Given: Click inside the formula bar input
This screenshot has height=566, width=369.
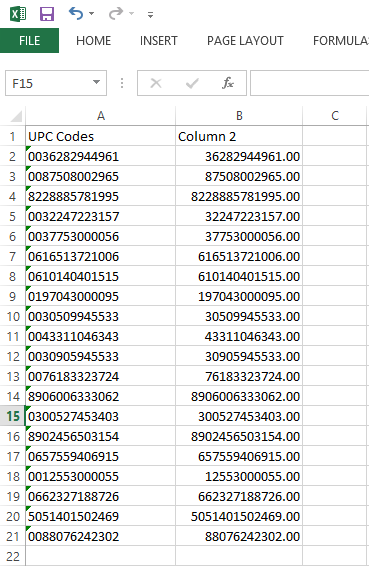Looking at the screenshot, I should coord(309,83).
